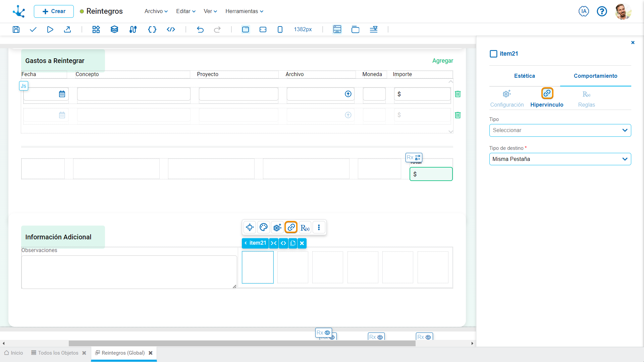Click the calendar icon in first Fecha field

[x=62, y=94]
